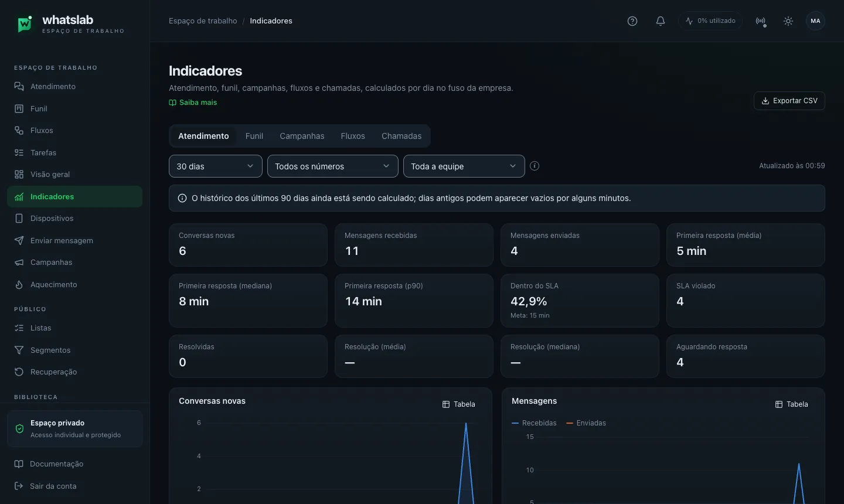Viewport: 844px width, 504px height.
Task: Open Enviar mensagem in sidebar
Action: [74, 240]
